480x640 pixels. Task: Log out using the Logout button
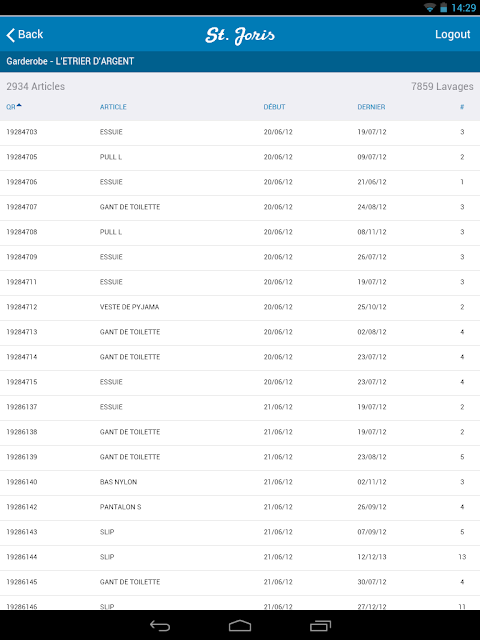(453, 34)
